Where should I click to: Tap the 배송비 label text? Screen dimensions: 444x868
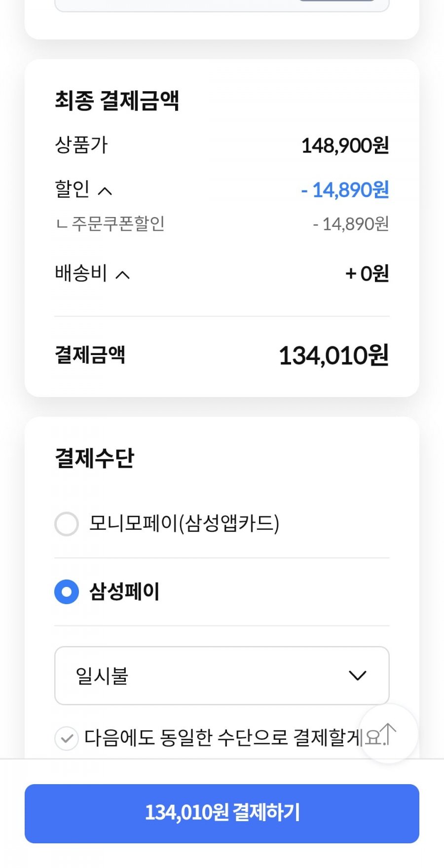tap(81, 273)
